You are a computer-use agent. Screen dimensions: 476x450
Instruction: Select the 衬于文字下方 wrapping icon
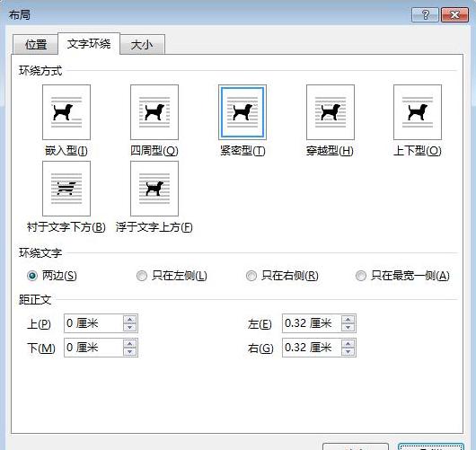coord(66,189)
